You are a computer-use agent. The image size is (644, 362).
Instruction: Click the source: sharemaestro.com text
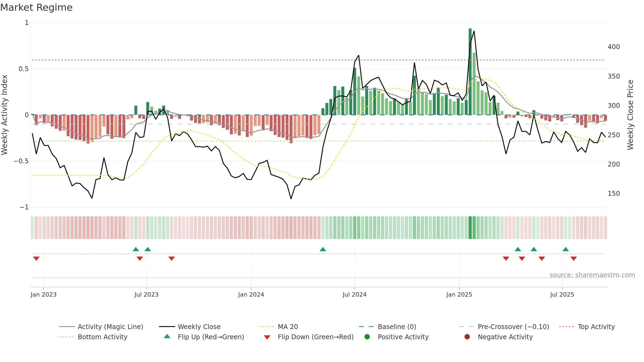pyautogui.click(x=592, y=275)
